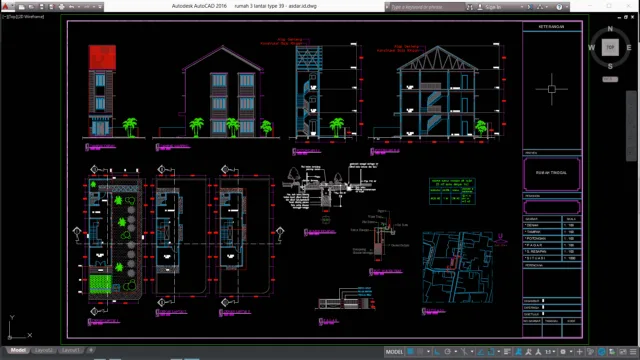Click the Undo arrow icon

point(71,7)
